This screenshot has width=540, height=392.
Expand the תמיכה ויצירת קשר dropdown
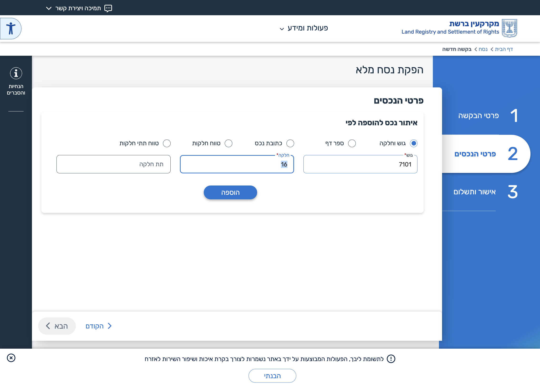(x=79, y=8)
